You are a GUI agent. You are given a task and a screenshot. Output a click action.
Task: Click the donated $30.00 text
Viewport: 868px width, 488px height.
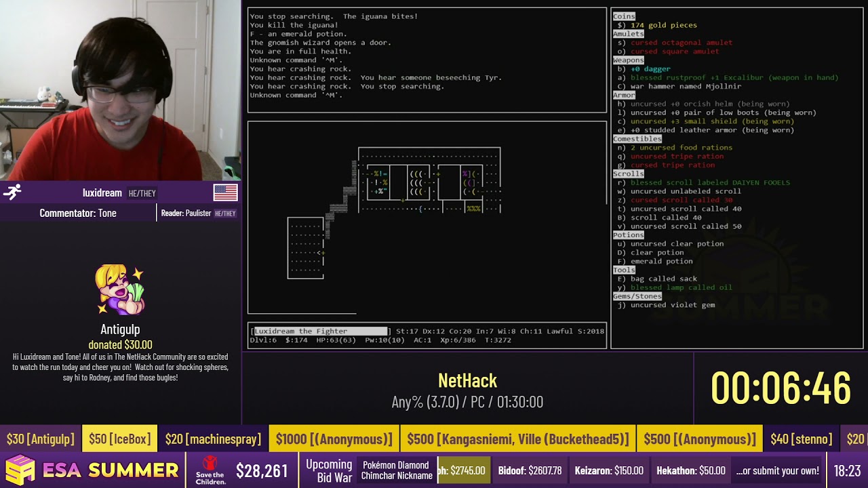click(120, 344)
